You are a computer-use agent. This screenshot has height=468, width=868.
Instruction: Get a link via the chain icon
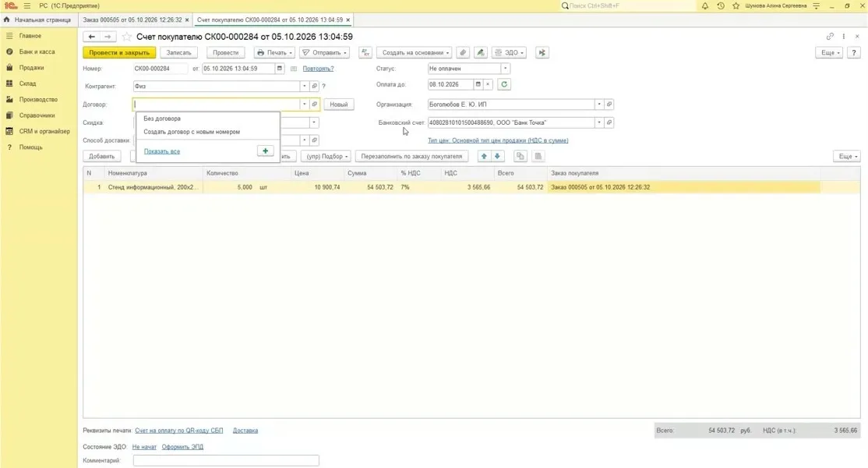pos(830,37)
